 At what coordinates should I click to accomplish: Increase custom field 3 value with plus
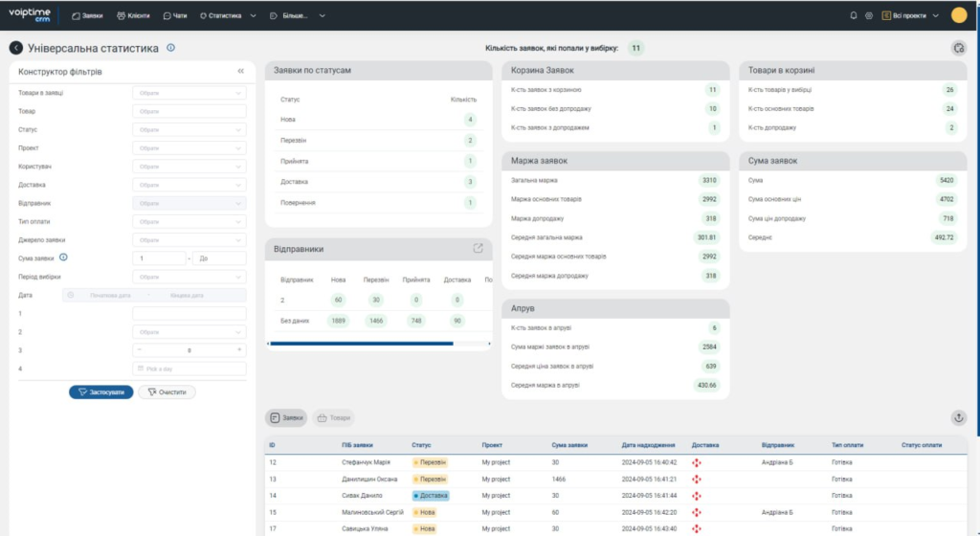(x=239, y=350)
